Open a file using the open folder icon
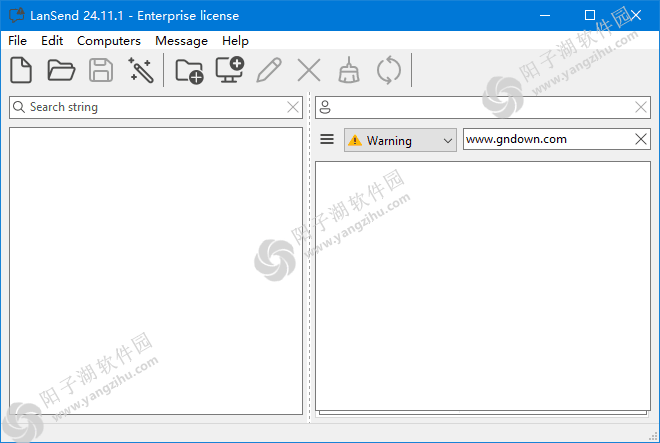The height and width of the screenshot is (443, 660). click(x=61, y=70)
